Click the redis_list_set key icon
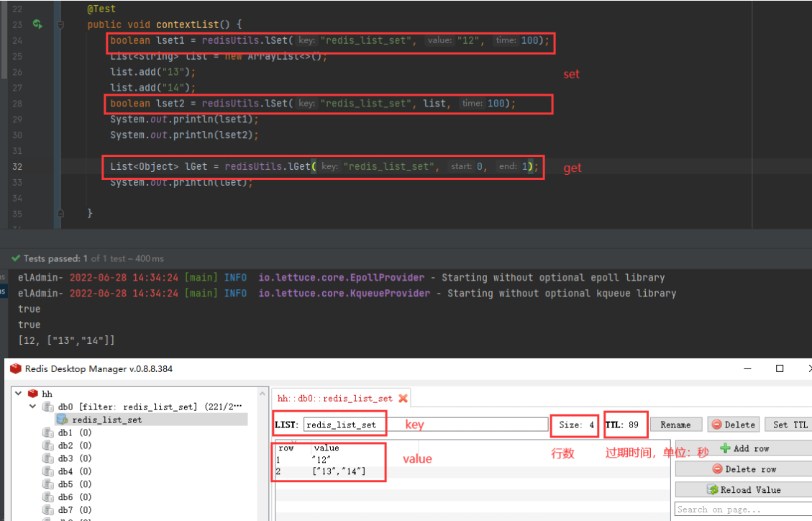 pyautogui.click(x=62, y=419)
